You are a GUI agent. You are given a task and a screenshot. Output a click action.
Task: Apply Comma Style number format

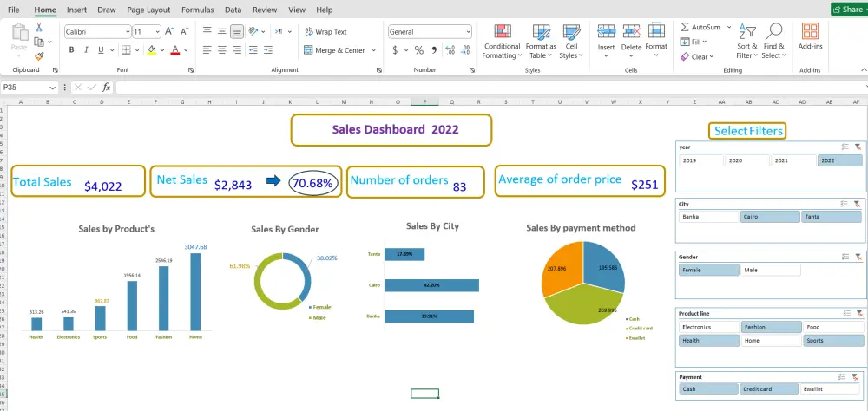(434, 50)
